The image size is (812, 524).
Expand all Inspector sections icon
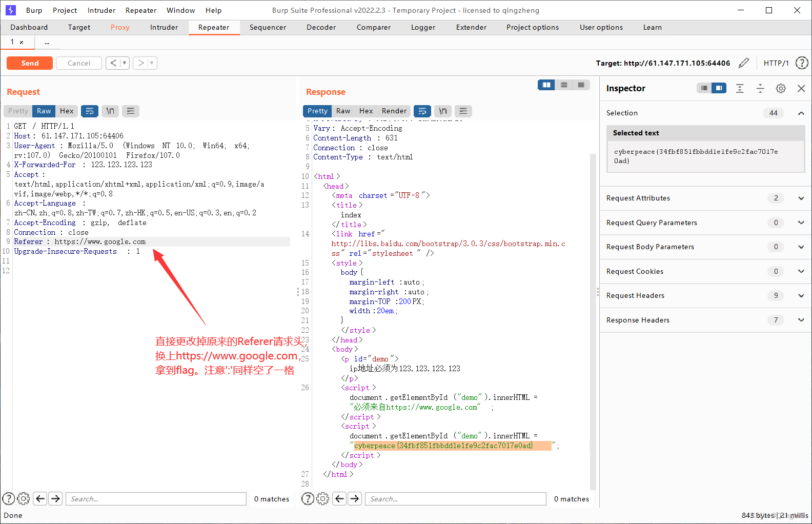tap(740, 88)
